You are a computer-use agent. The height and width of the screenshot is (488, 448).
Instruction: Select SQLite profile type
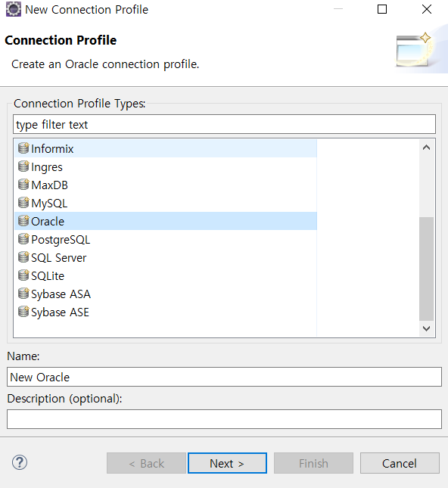tap(166, 275)
